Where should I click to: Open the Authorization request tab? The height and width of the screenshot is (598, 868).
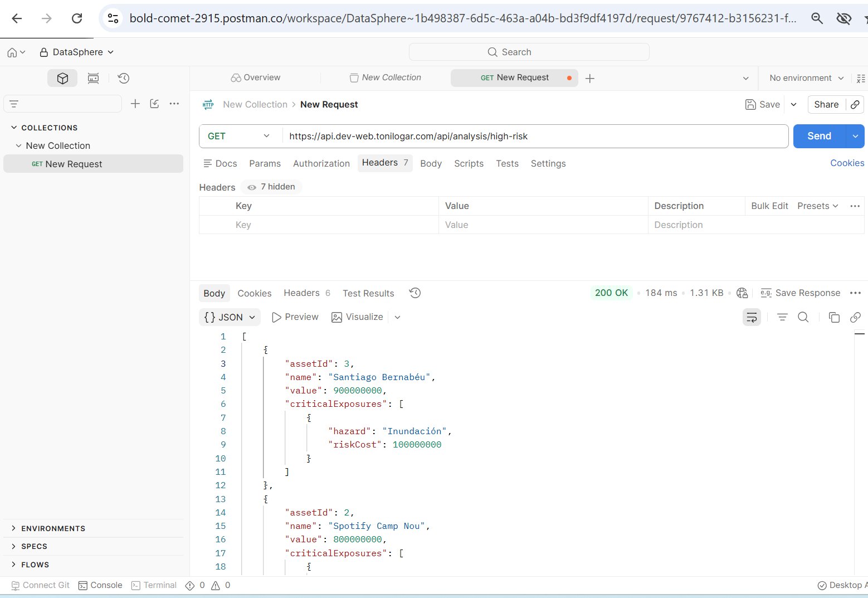tap(321, 163)
